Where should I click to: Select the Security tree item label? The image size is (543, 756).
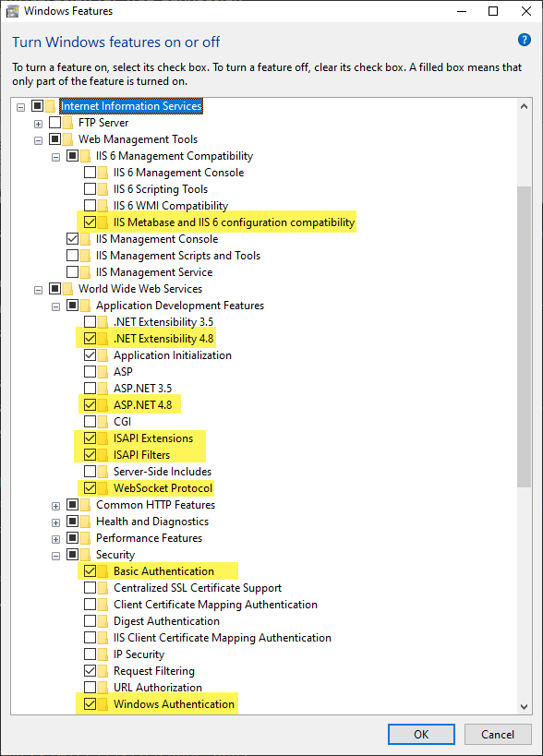(115, 555)
